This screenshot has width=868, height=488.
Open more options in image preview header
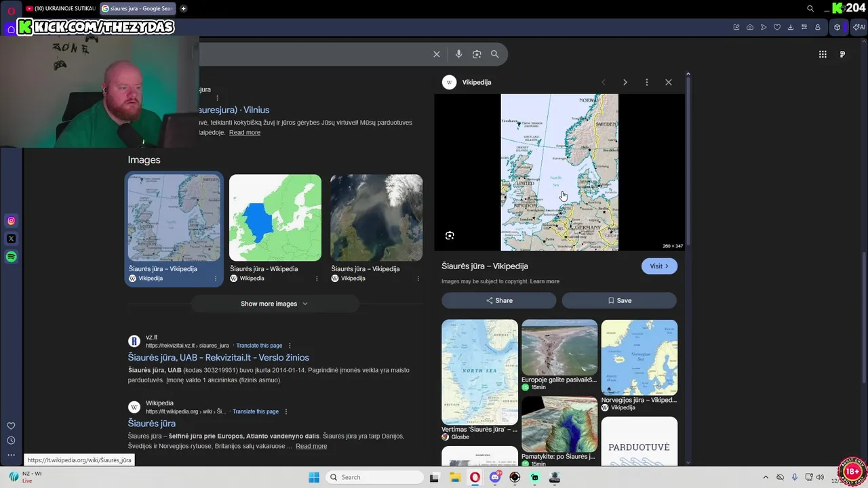pyautogui.click(x=646, y=82)
